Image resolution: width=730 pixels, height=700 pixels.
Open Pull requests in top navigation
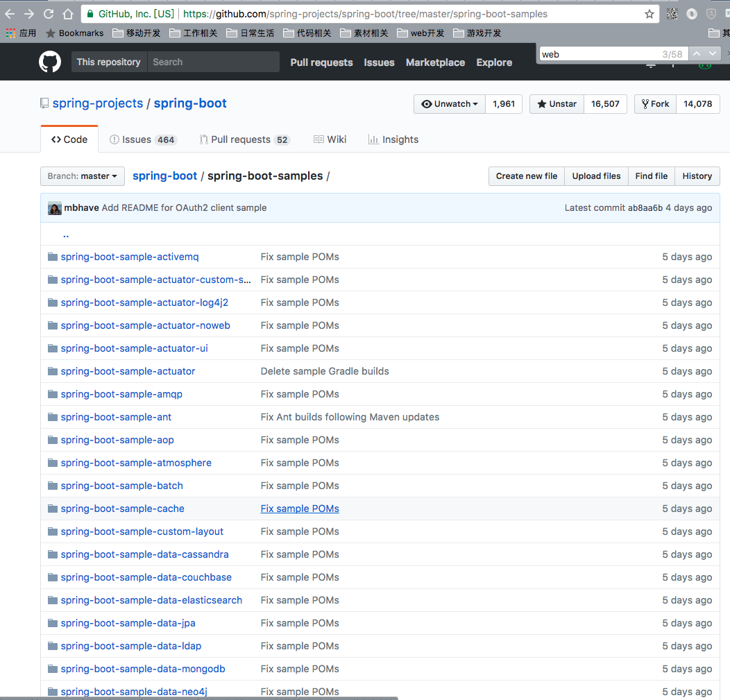[x=322, y=62]
